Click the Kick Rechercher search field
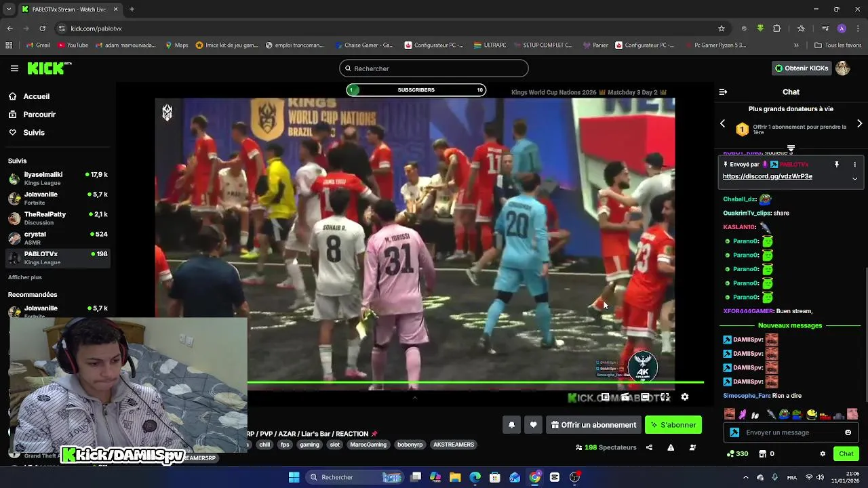 point(434,68)
